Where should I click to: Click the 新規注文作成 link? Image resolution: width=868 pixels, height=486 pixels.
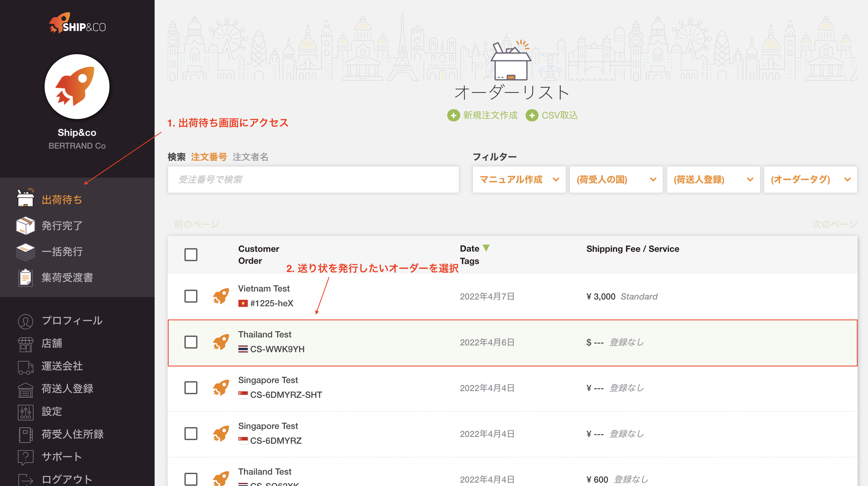point(490,115)
